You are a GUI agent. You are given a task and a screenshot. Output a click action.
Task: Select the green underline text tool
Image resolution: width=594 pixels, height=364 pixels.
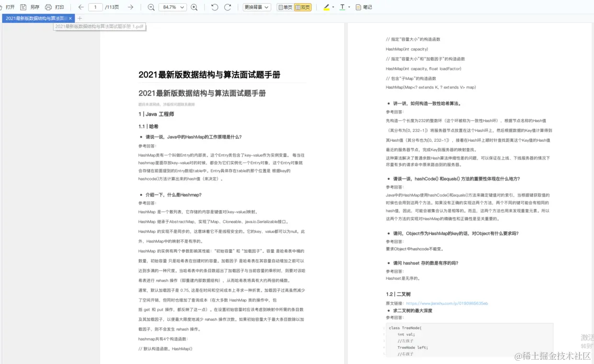point(342,7)
